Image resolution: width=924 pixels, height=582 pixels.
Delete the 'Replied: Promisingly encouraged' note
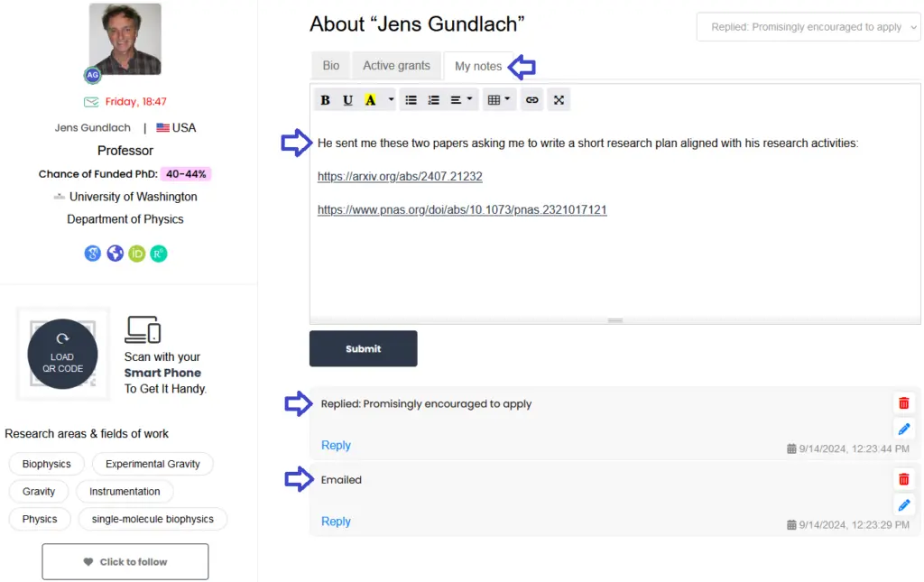tap(903, 403)
